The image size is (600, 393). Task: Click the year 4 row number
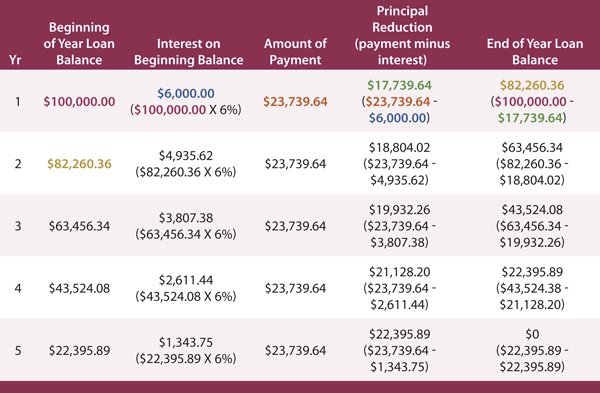18,289
